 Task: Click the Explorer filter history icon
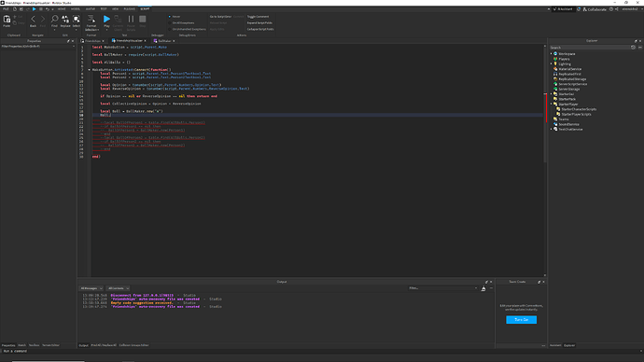[x=633, y=48]
